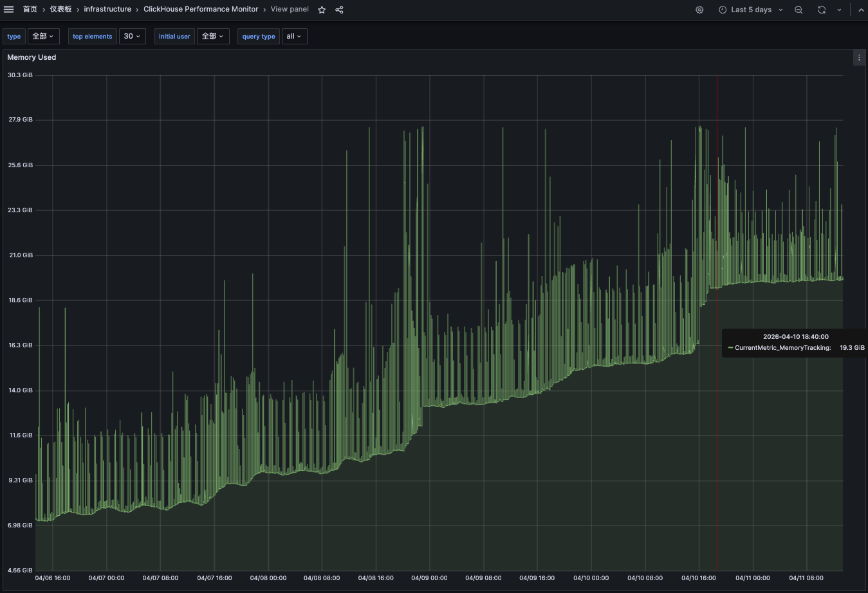Refresh the dashboard

[x=822, y=10]
